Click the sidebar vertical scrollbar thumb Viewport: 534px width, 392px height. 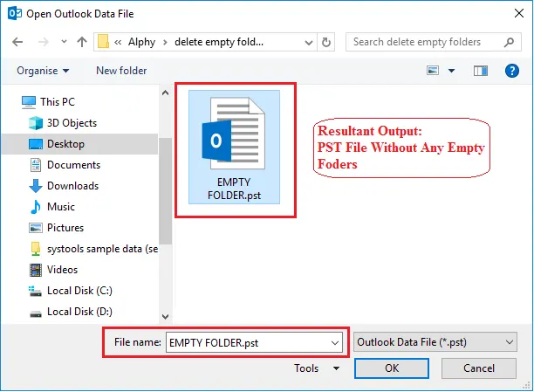[x=166, y=191]
